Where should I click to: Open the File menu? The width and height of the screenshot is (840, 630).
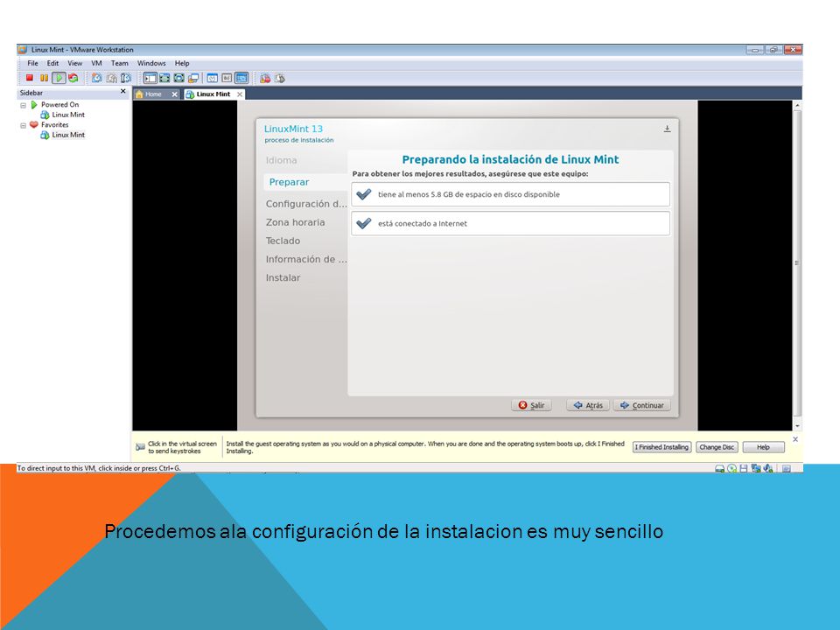tap(32, 63)
